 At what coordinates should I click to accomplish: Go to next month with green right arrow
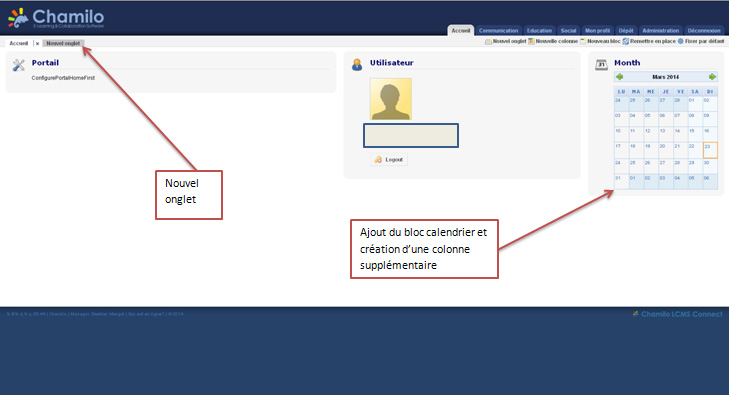click(x=712, y=77)
